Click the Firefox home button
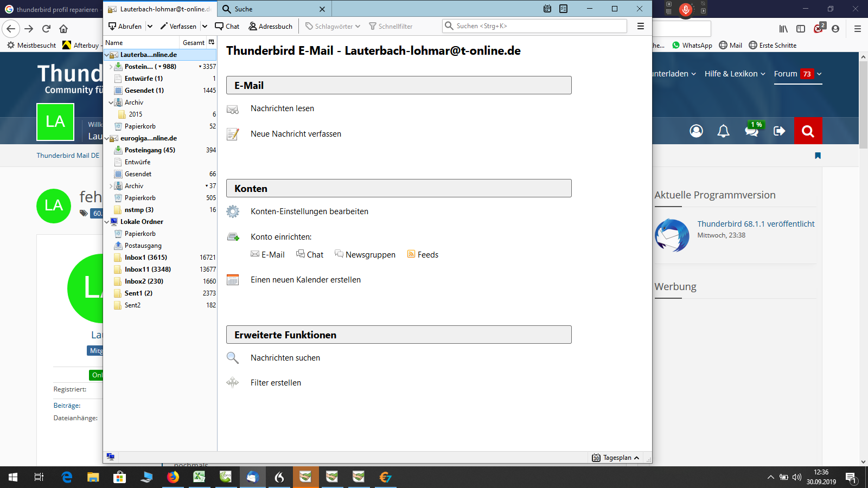This screenshot has height=488, width=868. click(63, 29)
